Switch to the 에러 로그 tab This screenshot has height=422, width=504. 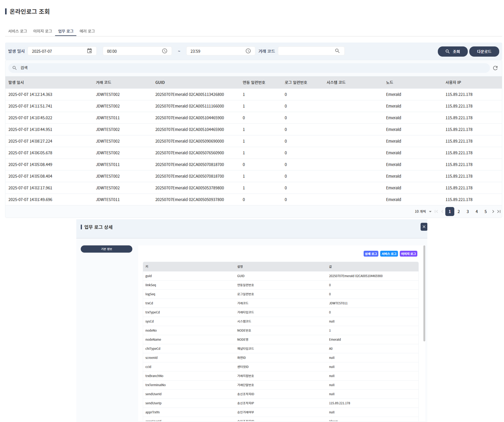tap(87, 31)
